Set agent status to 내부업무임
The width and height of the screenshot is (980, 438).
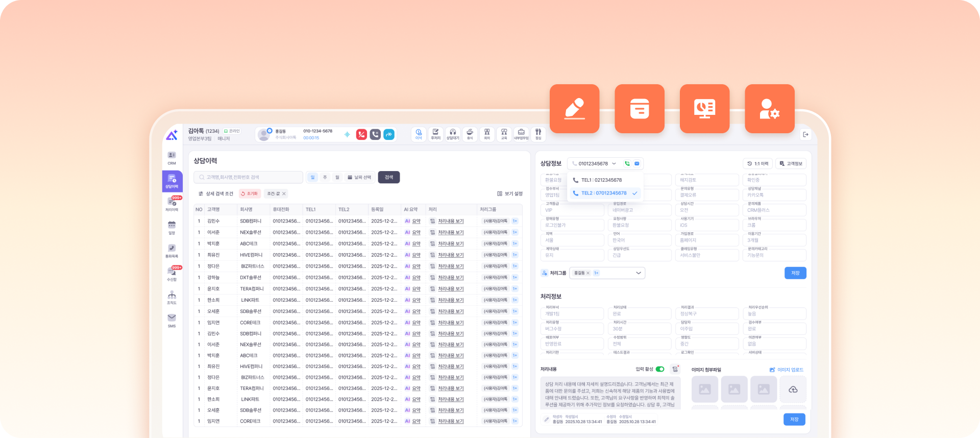tap(521, 134)
